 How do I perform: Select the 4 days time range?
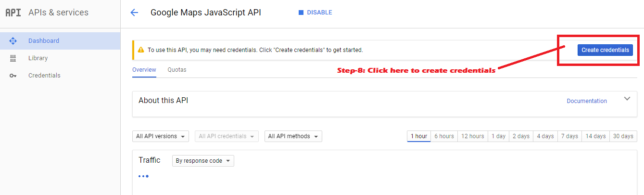[x=545, y=136]
